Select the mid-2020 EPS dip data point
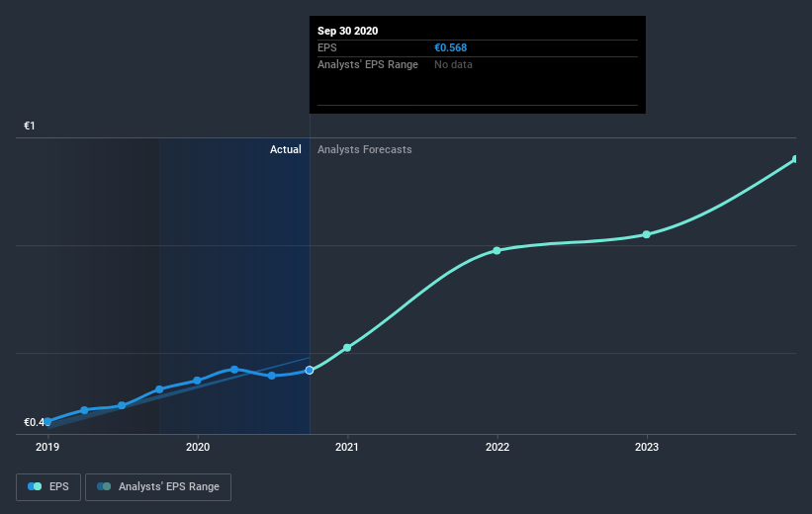812x514 pixels. [272, 376]
